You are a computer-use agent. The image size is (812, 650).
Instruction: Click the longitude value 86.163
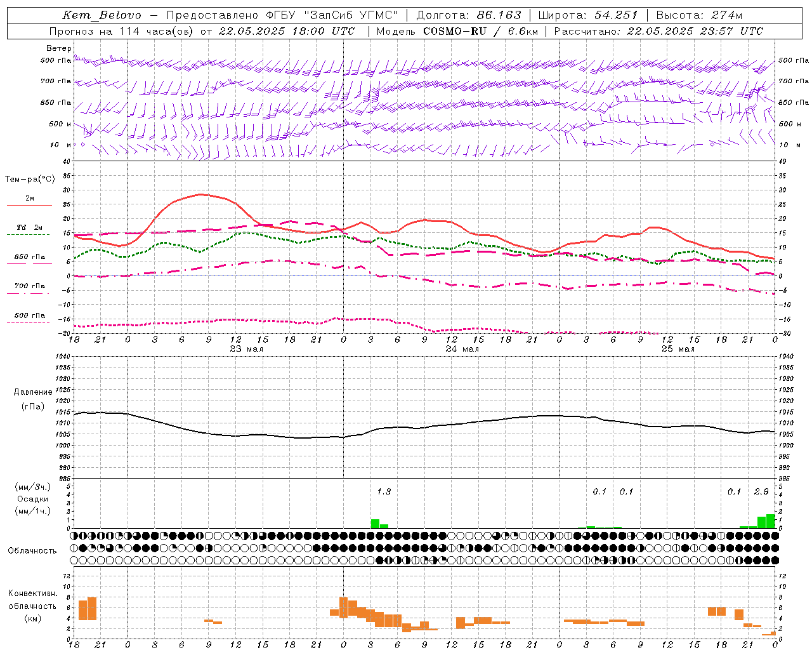pyautogui.click(x=500, y=15)
